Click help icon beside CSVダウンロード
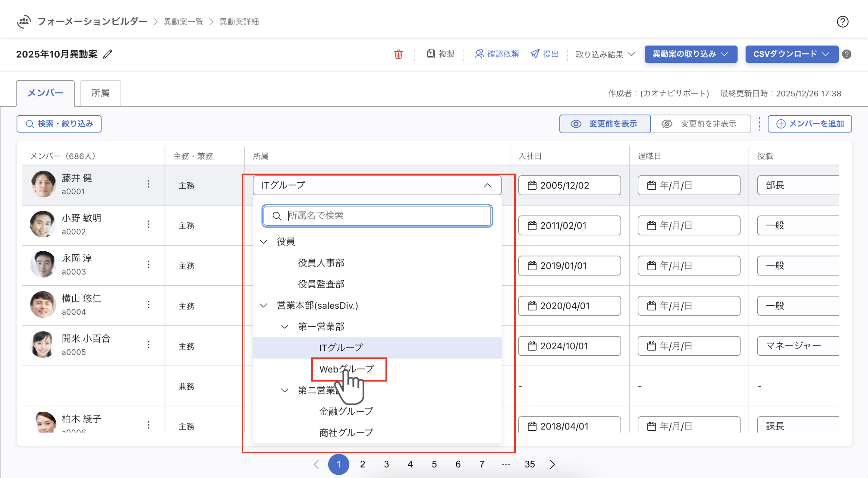The image size is (868, 478). [847, 54]
